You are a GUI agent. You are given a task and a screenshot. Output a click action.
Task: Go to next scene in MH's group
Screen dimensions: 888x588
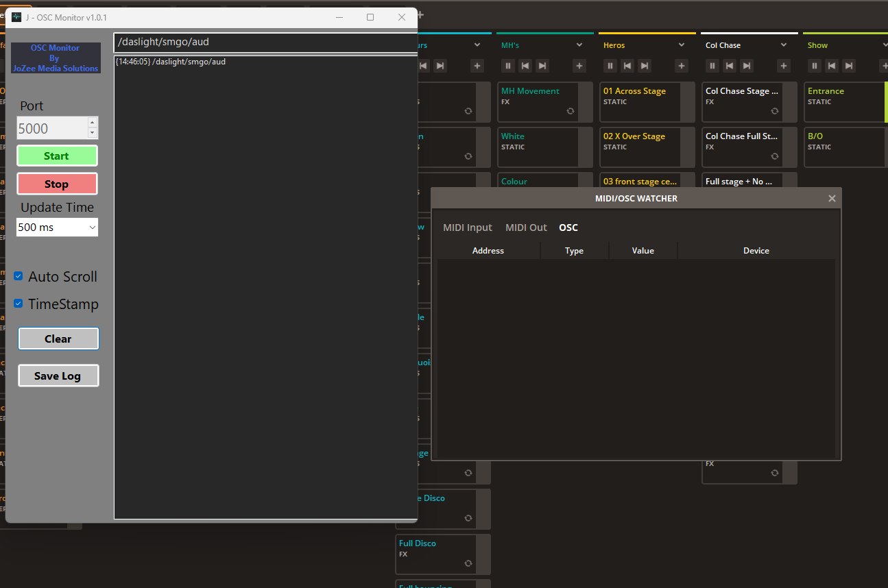pyautogui.click(x=542, y=66)
